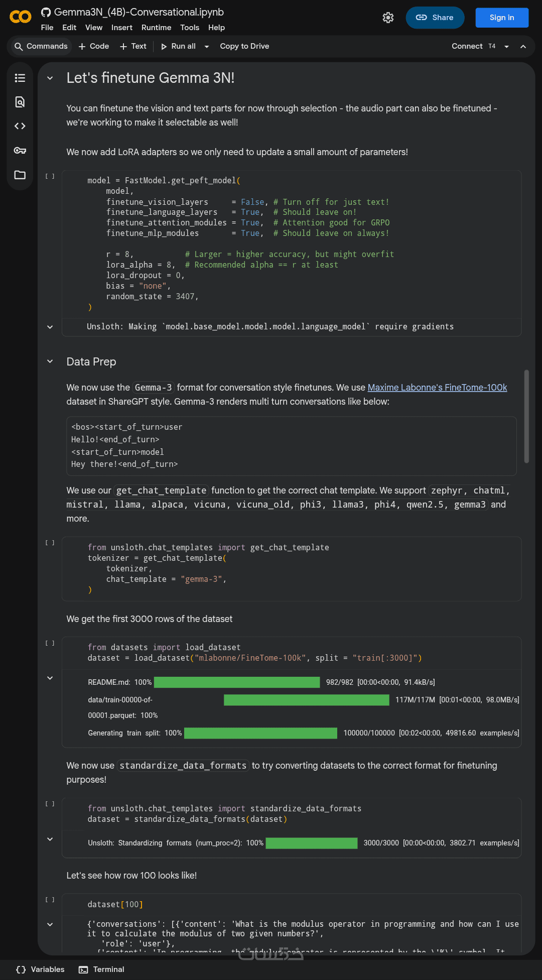Click the Share button

tap(435, 18)
